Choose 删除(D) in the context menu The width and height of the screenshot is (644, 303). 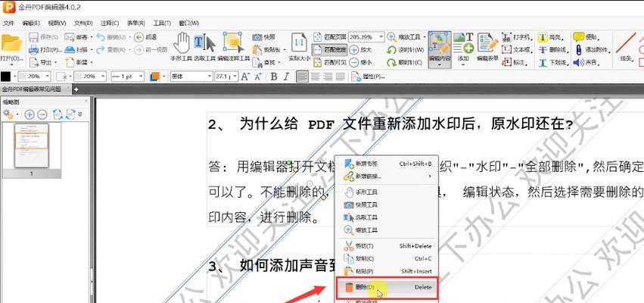click(387, 287)
